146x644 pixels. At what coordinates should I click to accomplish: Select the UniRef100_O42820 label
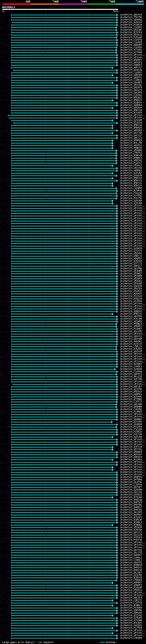[131, 625]
